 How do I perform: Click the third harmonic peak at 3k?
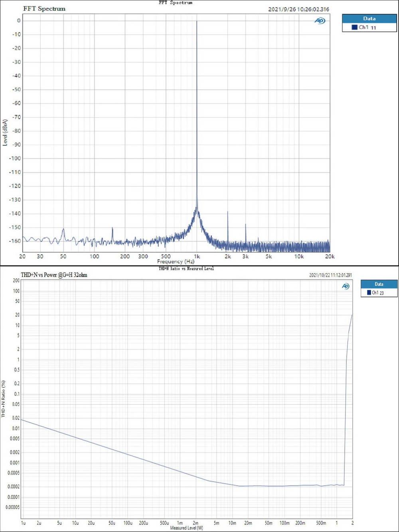(x=245, y=225)
